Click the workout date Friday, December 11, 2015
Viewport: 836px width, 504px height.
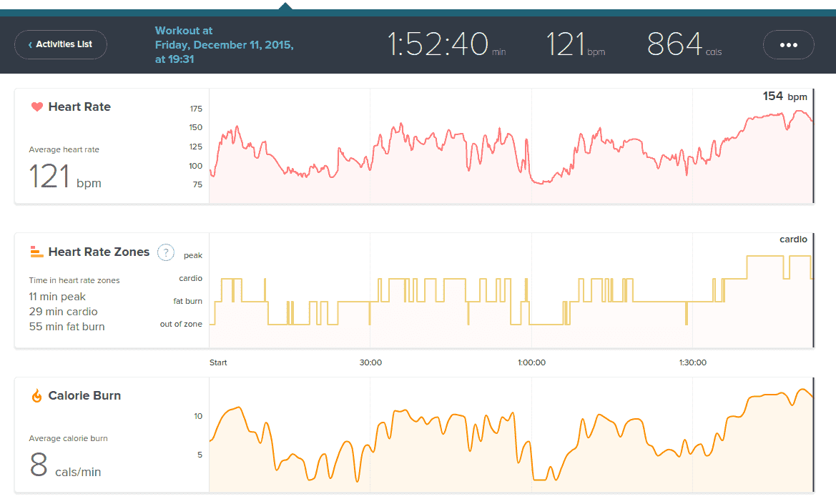coord(224,44)
